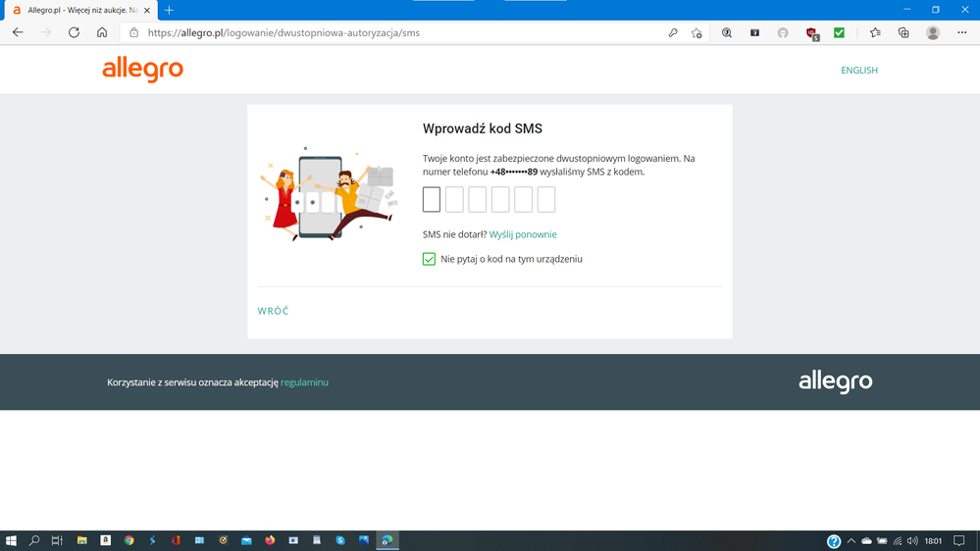Open Edge Settings and more menu
The height and width of the screenshot is (551, 980).
pyautogui.click(x=961, y=32)
